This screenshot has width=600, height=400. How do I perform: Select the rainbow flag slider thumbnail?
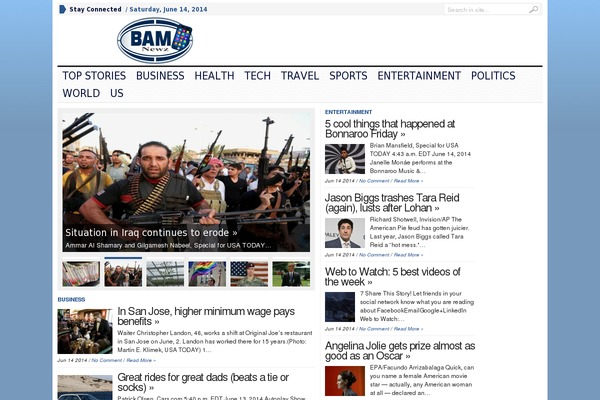(x=207, y=274)
